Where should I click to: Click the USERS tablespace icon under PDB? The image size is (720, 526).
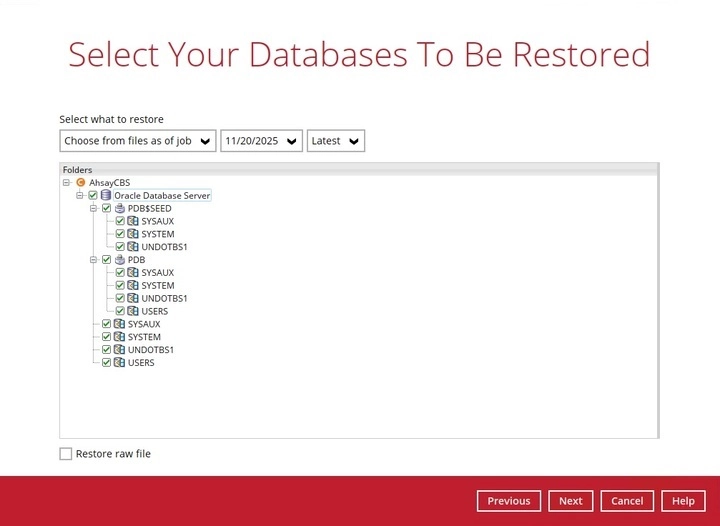133,312
